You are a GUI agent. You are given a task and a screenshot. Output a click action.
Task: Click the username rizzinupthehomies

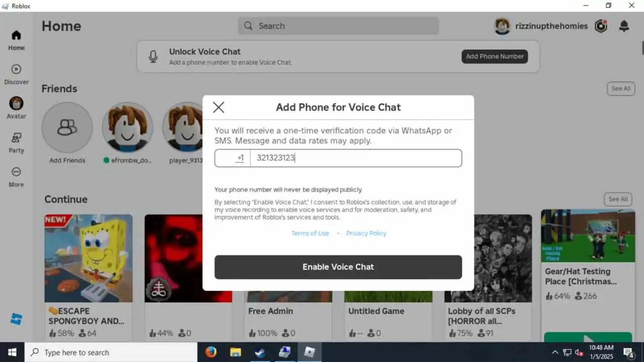(551, 26)
